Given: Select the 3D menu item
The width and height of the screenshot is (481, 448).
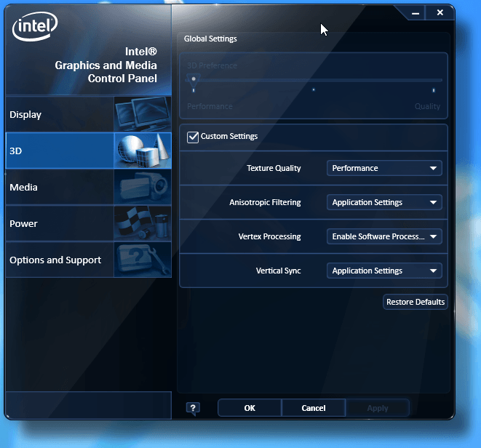Looking at the screenshot, I should (88, 151).
